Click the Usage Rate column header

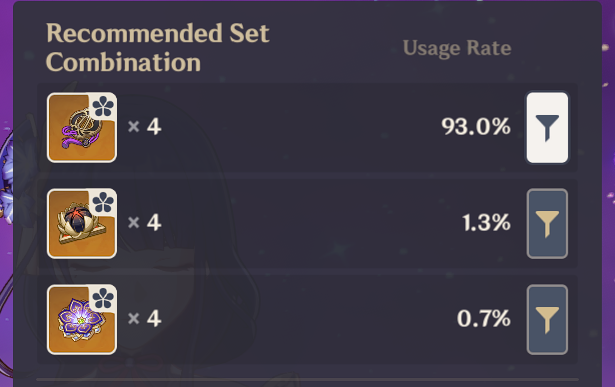pos(457,48)
